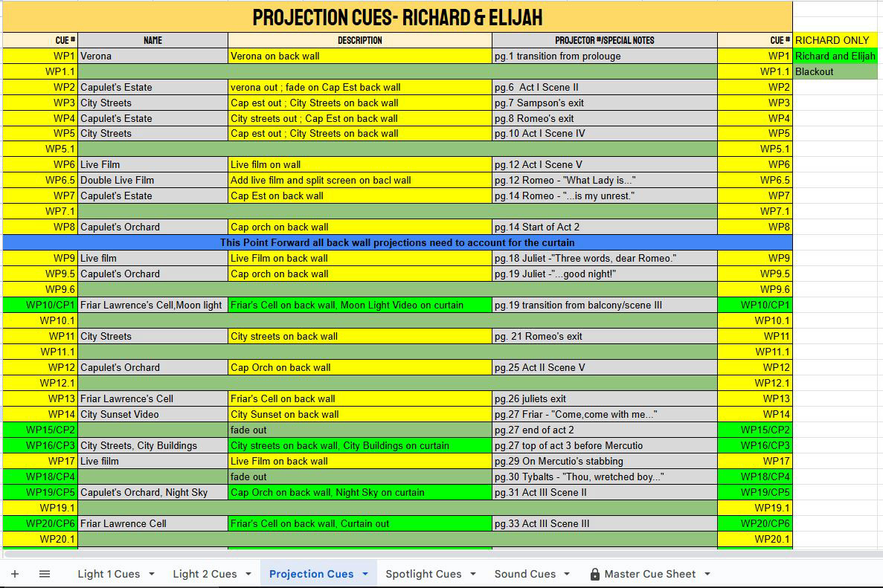The image size is (883, 588).
Task: Switch to the Light 2 Cues tab
Action: click(205, 574)
